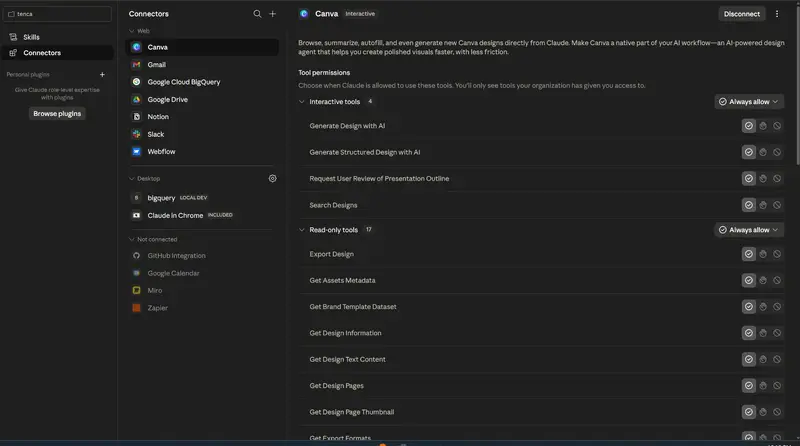The height and width of the screenshot is (446, 800).
Task: Always allow Generate Structured Design with AI
Action: coord(748,152)
